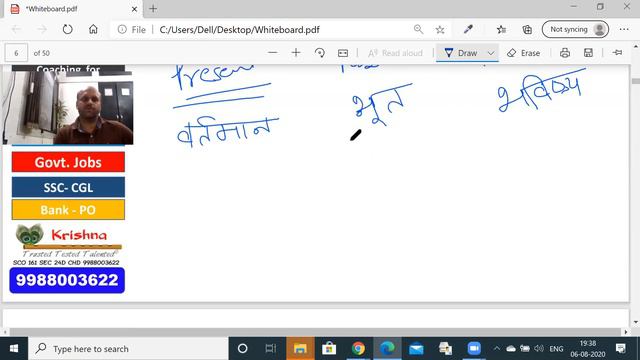
Task: Click the taskbar search box
Action: [128, 349]
